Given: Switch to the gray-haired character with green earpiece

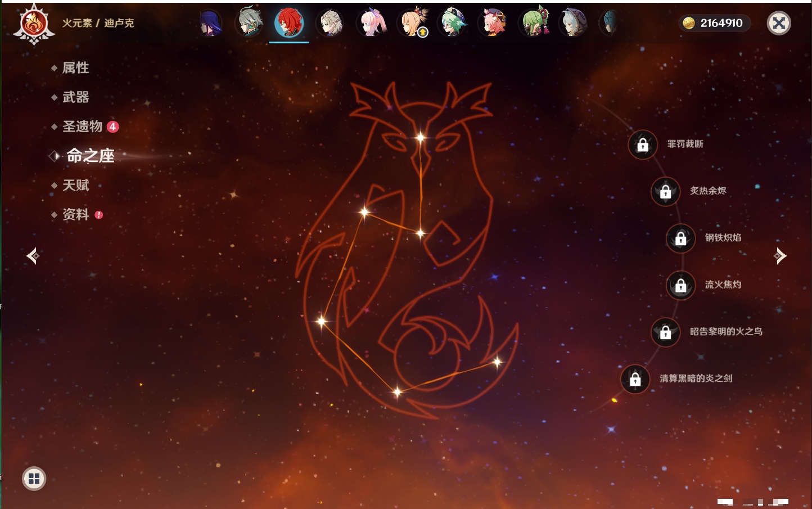Looking at the screenshot, I should 249,22.
